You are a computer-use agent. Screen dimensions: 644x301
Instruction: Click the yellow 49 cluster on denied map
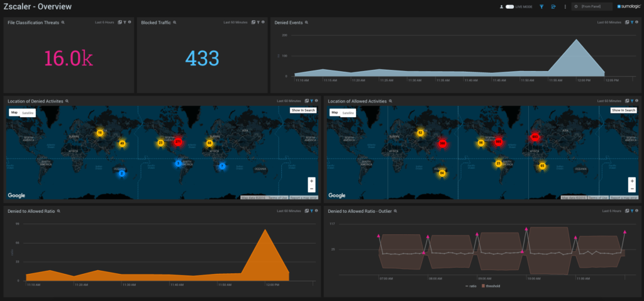121,144
